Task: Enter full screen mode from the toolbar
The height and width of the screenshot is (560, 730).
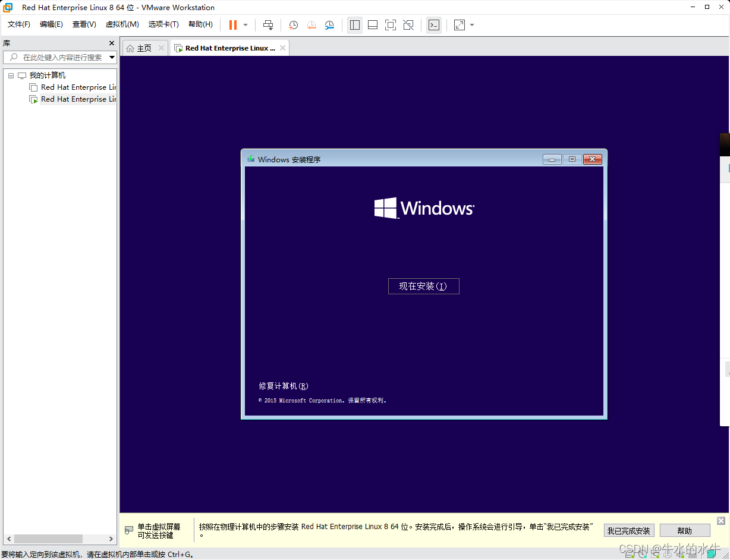Action: click(x=391, y=25)
